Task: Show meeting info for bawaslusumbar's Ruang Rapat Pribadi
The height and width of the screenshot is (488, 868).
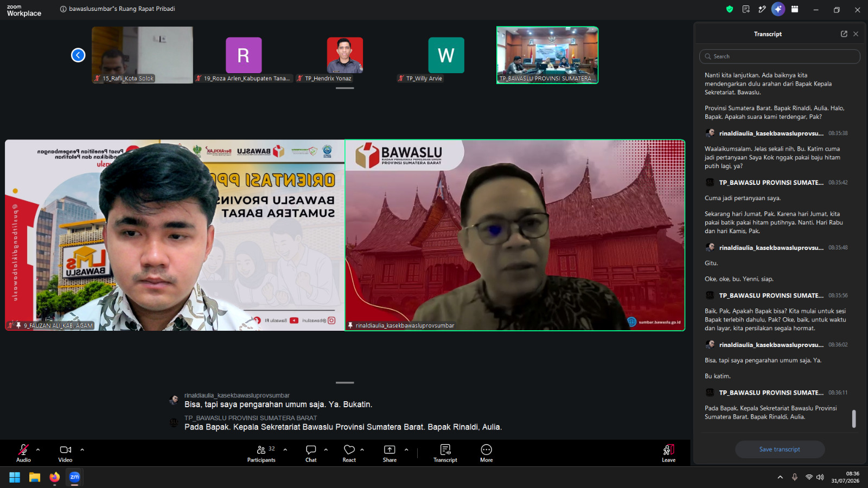Action: [63, 9]
